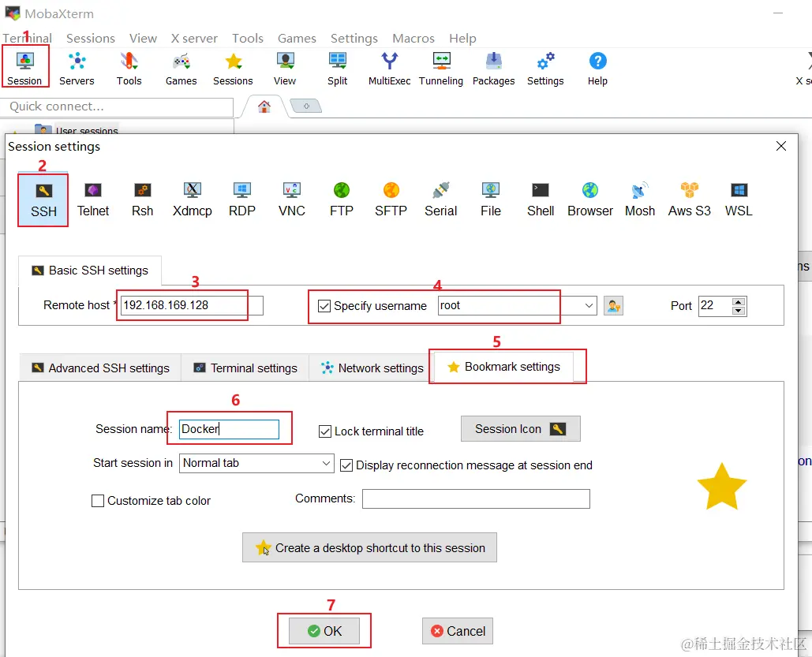Open the Sessions star toolbar icon
Image resolution: width=812 pixels, height=657 pixels.
pos(233,68)
